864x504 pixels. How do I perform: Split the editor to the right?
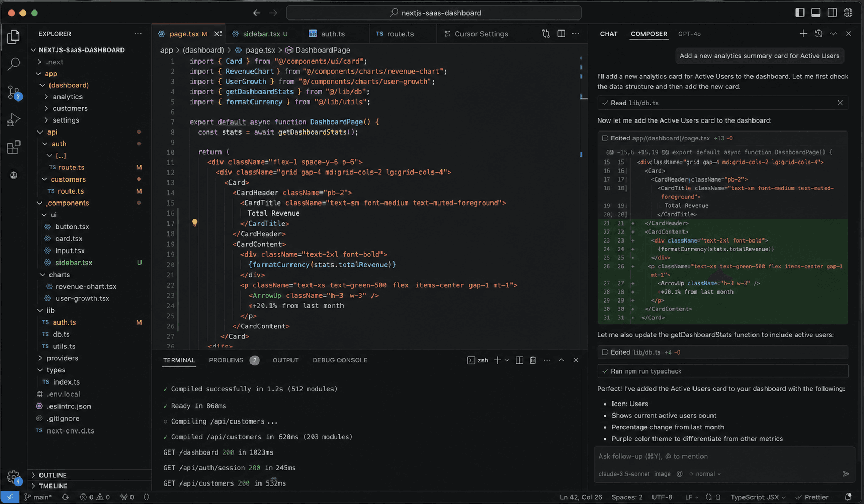click(x=561, y=34)
